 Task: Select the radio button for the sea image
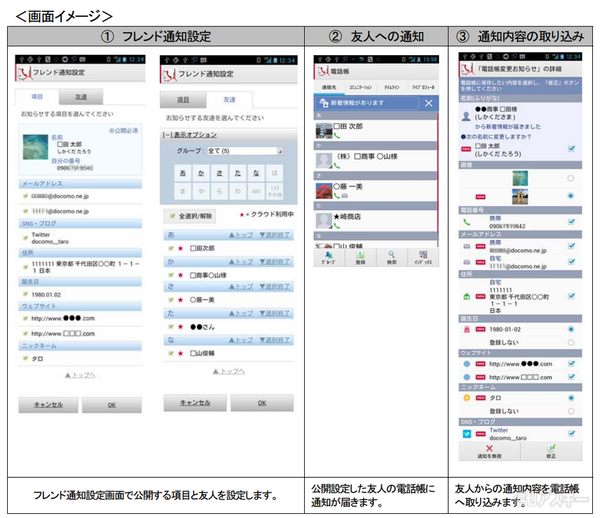pos(571,178)
